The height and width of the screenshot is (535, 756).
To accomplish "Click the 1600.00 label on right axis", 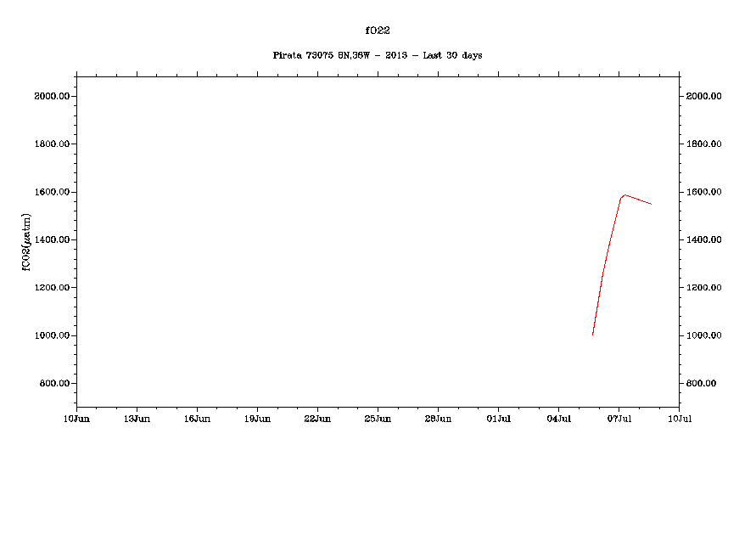I will [x=703, y=193].
